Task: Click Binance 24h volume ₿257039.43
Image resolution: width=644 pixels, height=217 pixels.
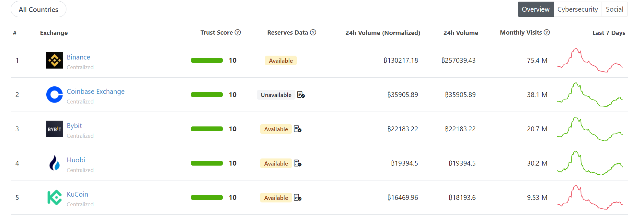Action: (458, 60)
